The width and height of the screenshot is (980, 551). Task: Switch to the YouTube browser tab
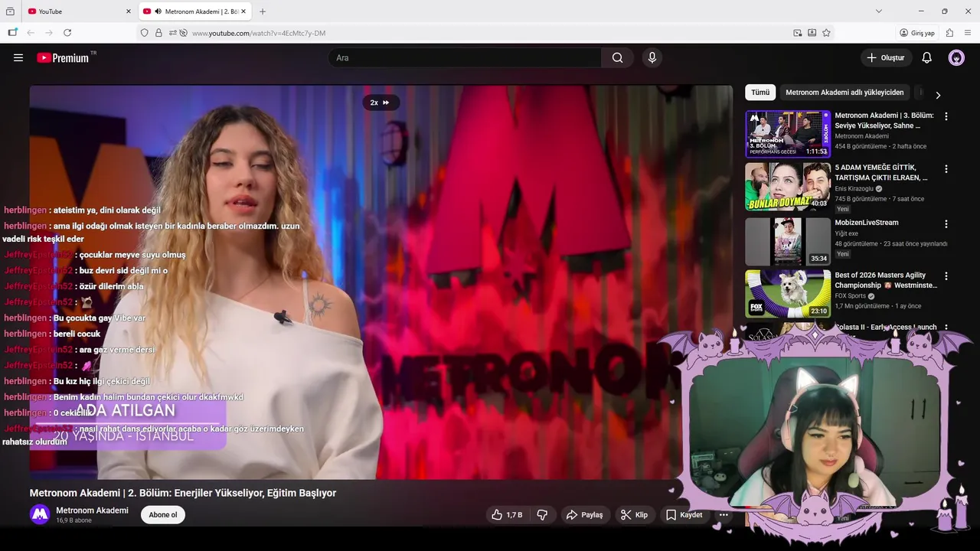(x=73, y=11)
